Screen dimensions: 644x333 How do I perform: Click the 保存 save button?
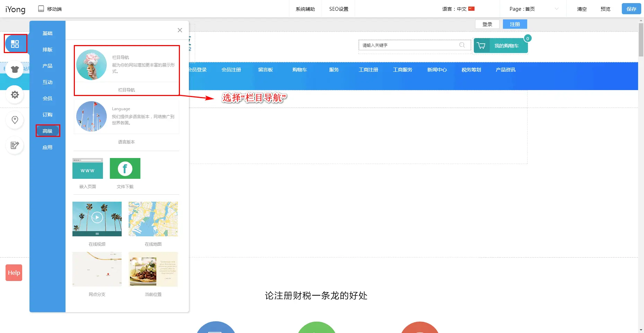(631, 9)
